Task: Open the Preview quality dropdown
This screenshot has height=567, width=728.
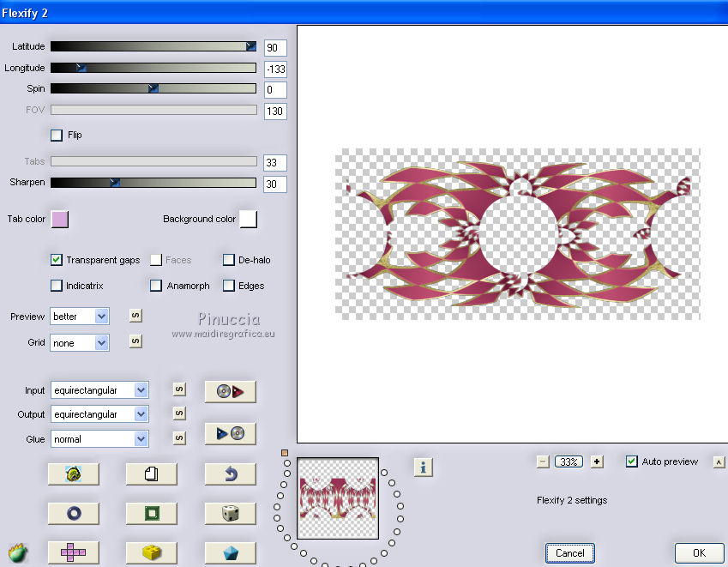Action: pos(80,317)
